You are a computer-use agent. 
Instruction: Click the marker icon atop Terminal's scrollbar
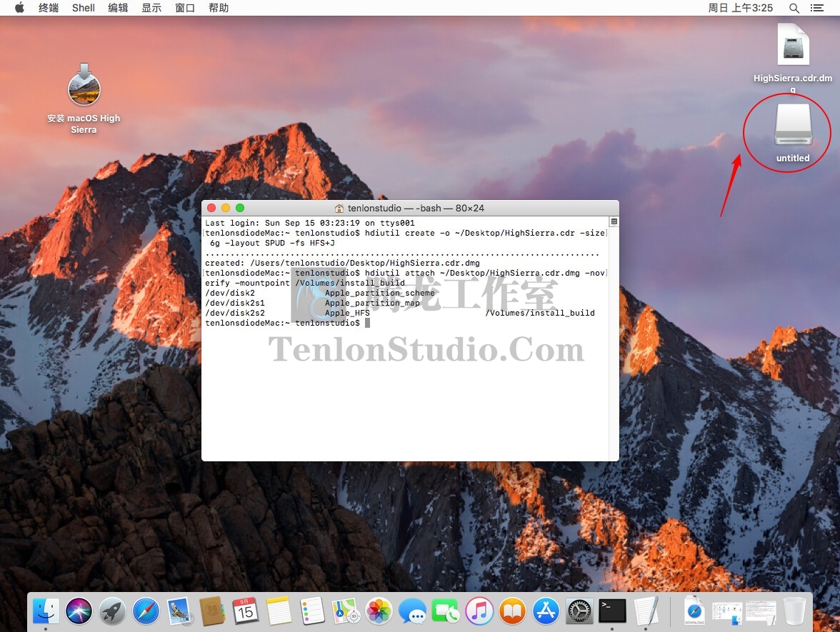coord(614,221)
